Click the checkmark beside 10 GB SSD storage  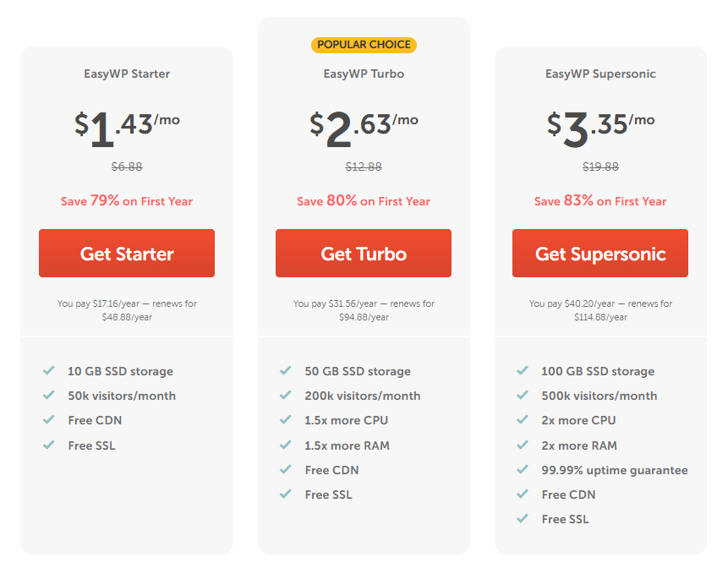[x=49, y=371]
